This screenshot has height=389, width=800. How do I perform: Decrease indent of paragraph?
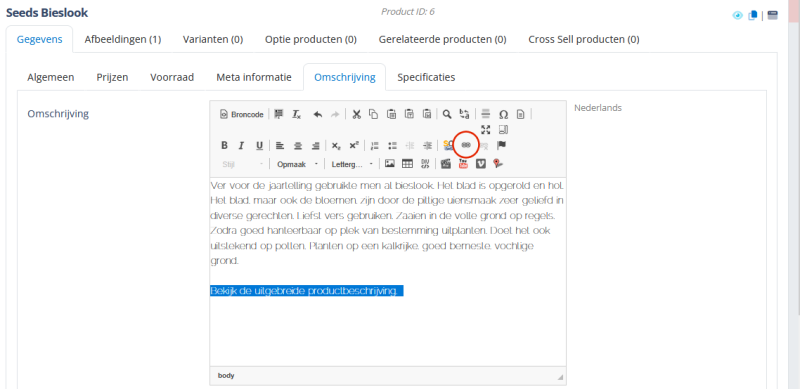click(410, 145)
